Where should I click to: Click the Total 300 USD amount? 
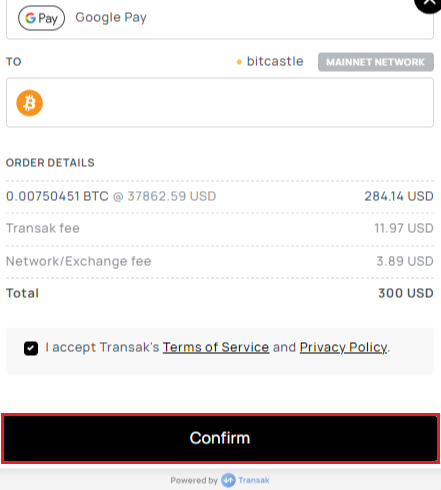406,293
